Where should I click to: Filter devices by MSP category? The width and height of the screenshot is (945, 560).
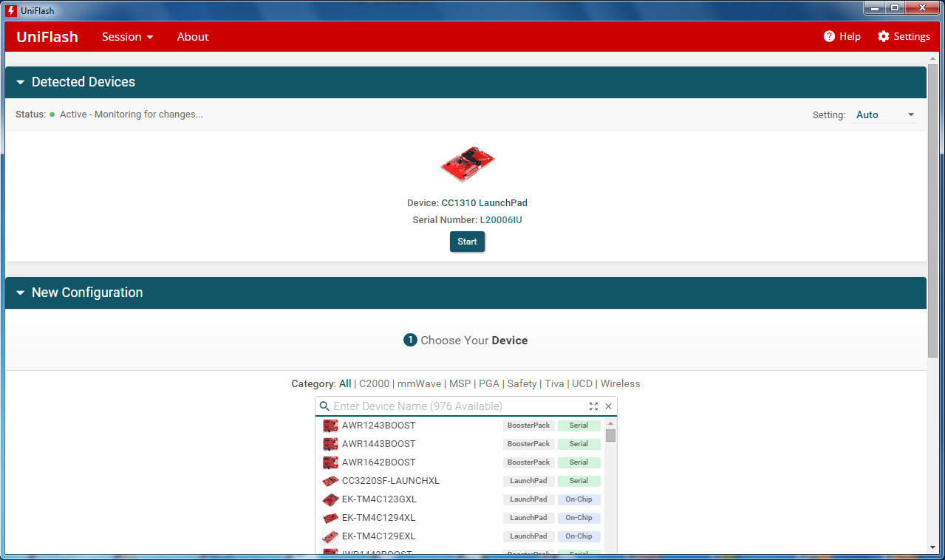[x=460, y=384]
